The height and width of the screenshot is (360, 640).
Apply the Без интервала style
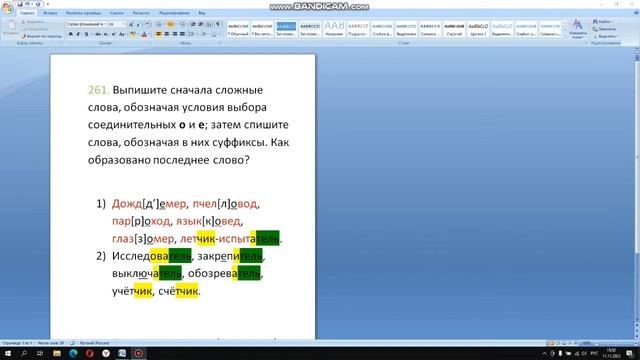[x=262, y=29]
